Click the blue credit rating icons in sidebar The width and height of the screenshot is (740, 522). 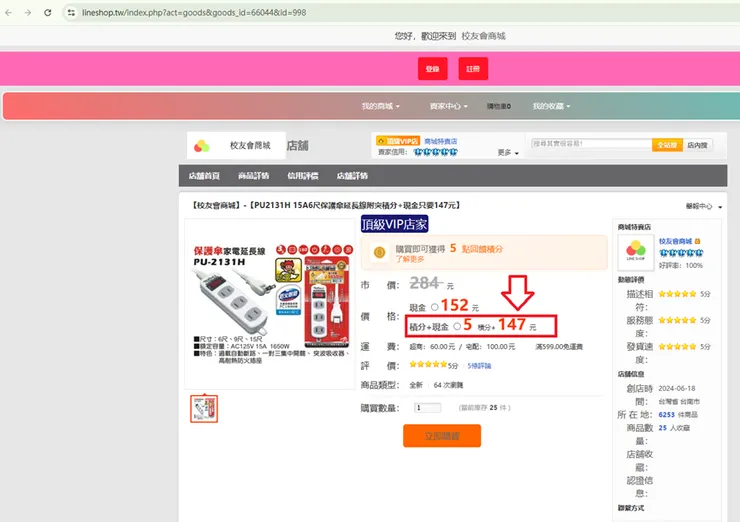681,253
